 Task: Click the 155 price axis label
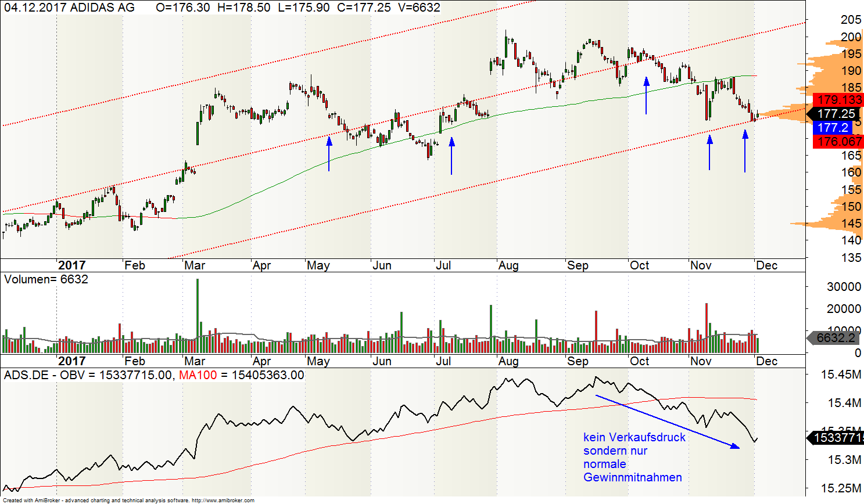tap(851, 189)
